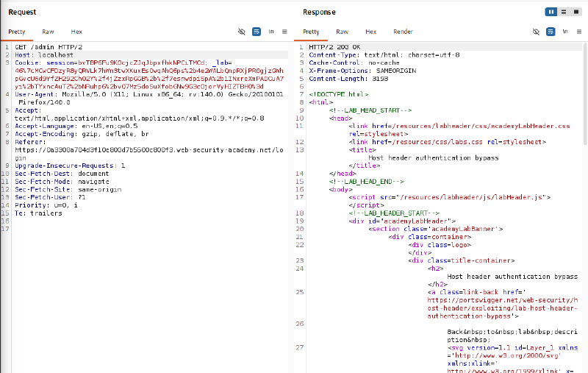Click the 'Accept-Encoding: gzip, deflate, br' line
The width and height of the screenshot is (588, 373).
(x=82, y=134)
